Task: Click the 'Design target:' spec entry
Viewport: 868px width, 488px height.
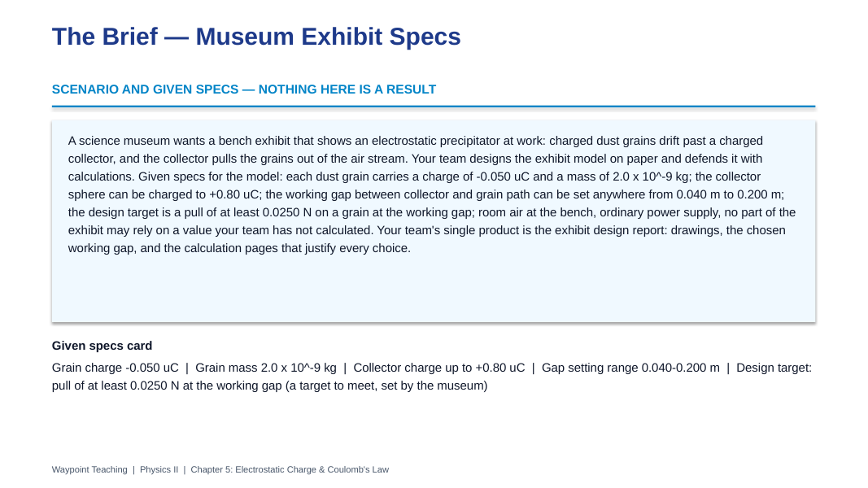Action: 774,368
